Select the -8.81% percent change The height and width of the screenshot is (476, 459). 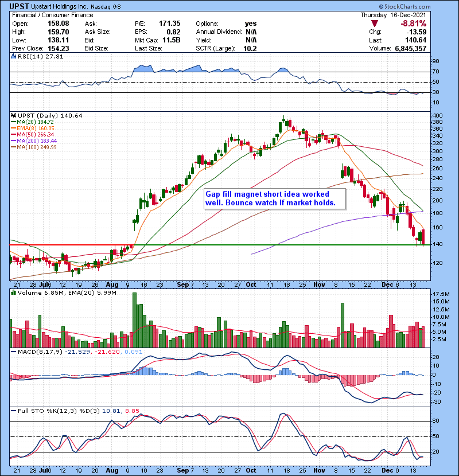pyautogui.click(x=413, y=24)
